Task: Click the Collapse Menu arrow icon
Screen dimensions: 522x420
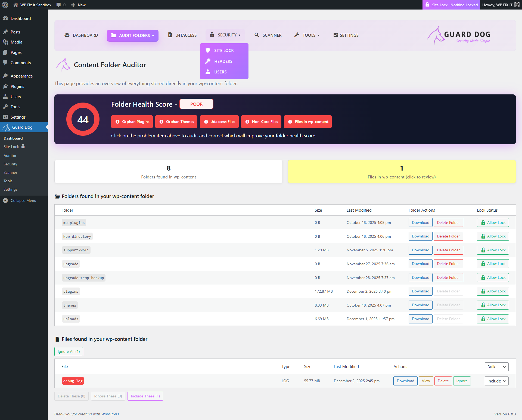Action: pos(5,200)
